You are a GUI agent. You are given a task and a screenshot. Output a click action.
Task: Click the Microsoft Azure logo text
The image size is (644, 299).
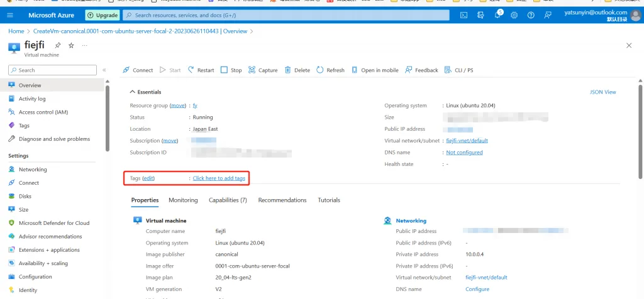(52, 15)
